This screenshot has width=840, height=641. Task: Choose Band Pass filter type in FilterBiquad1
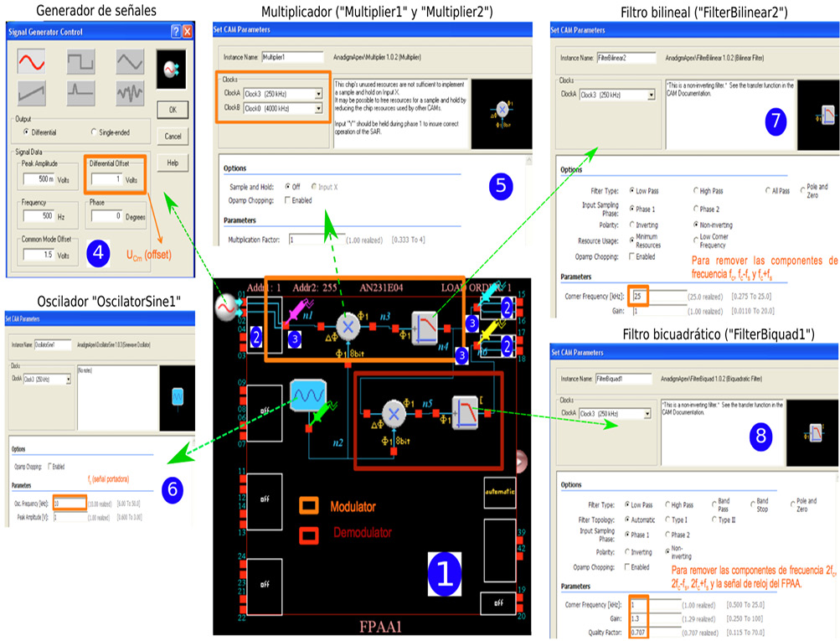click(714, 504)
